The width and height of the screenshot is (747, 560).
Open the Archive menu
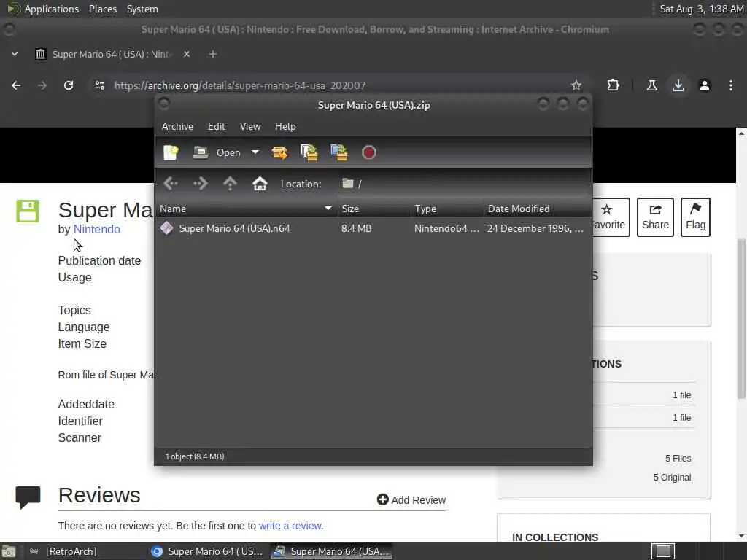click(x=177, y=126)
